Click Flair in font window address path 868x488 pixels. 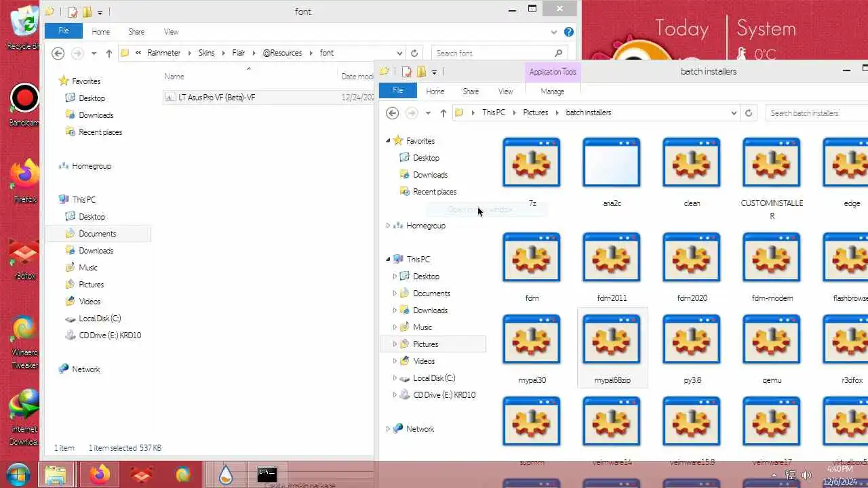pos(239,53)
